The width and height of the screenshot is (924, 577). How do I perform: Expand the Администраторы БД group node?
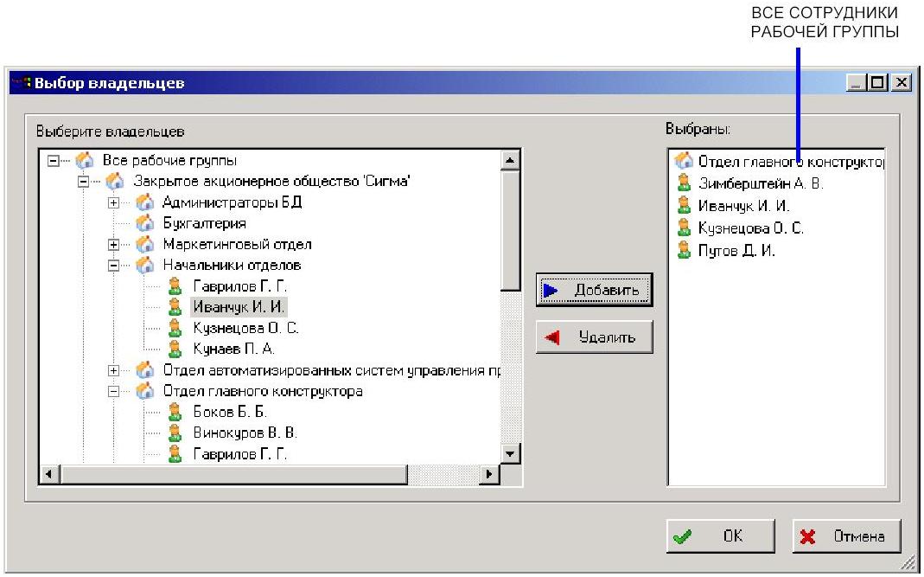coord(113,202)
